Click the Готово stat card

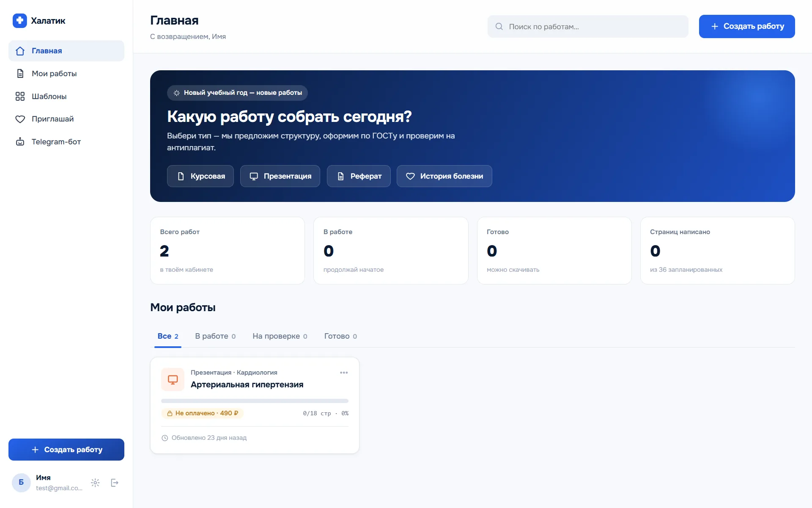pyautogui.click(x=554, y=251)
